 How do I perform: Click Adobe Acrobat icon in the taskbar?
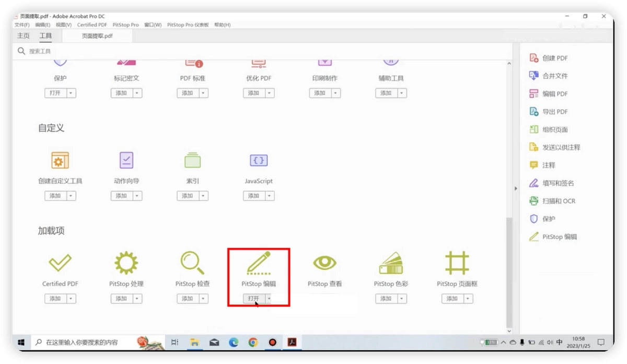pyautogui.click(x=292, y=343)
